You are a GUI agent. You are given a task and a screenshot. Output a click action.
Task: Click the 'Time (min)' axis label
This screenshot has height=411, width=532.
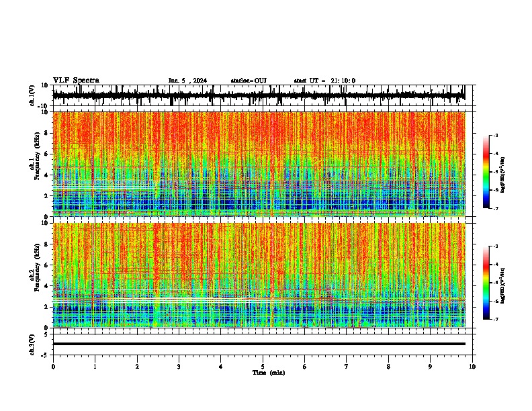point(269,373)
